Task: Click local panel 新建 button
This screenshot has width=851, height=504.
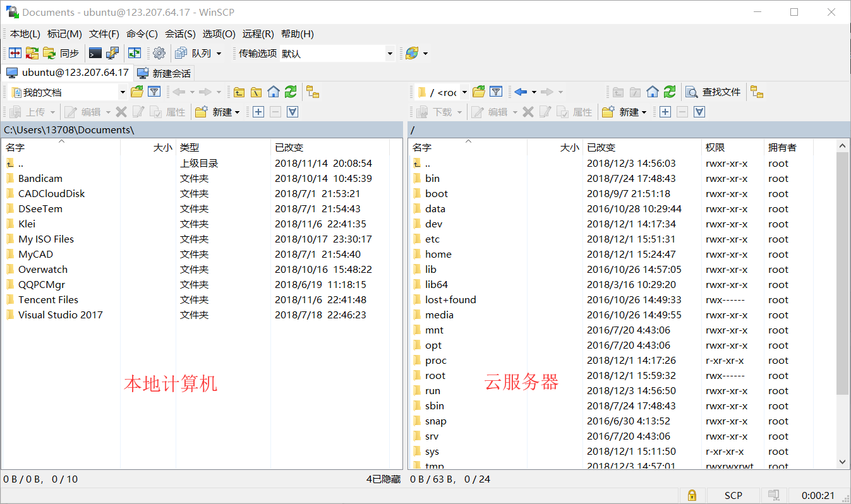Action: (217, 112)
